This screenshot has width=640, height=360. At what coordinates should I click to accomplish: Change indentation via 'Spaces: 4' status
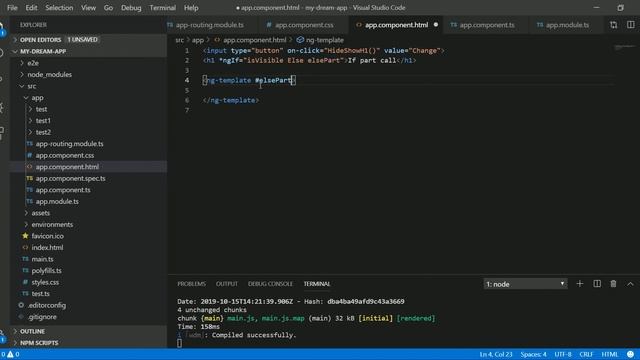point(533,354)
